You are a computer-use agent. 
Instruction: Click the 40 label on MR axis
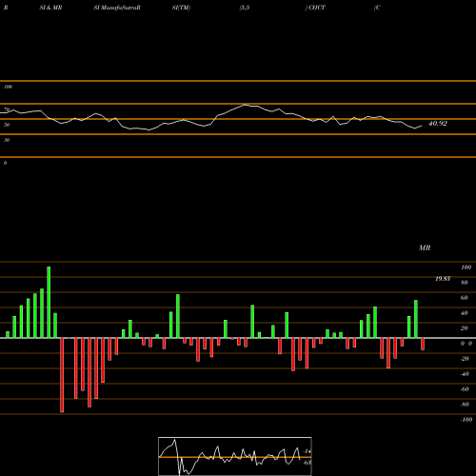[x=465, y=313]
